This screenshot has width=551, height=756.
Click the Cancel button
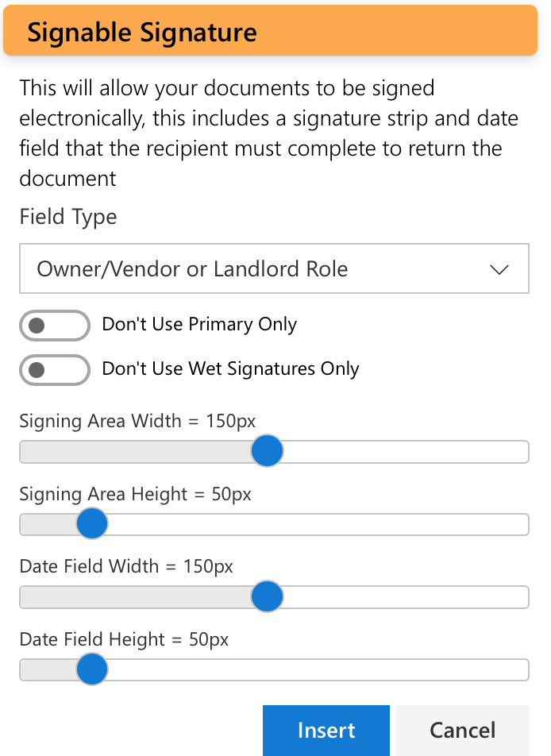coord(463,731)
